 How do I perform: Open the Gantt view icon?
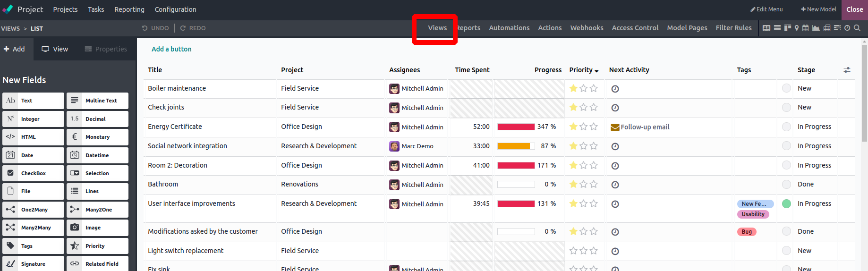coord(837,28)
